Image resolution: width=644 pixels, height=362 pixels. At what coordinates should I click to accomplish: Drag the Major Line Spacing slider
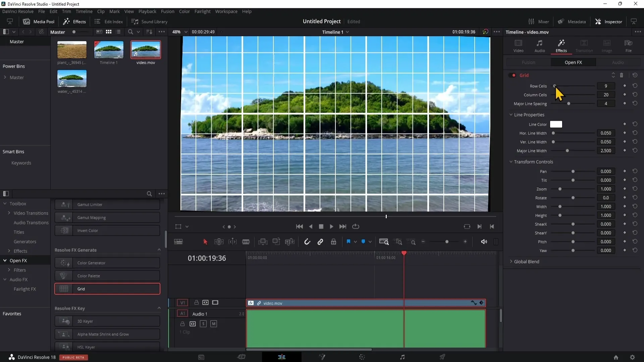(x=568, y=104)
